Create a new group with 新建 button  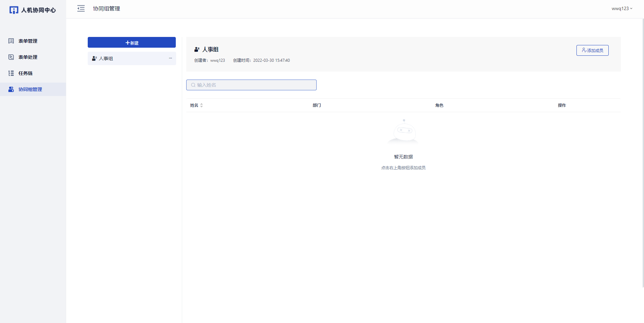132,42
